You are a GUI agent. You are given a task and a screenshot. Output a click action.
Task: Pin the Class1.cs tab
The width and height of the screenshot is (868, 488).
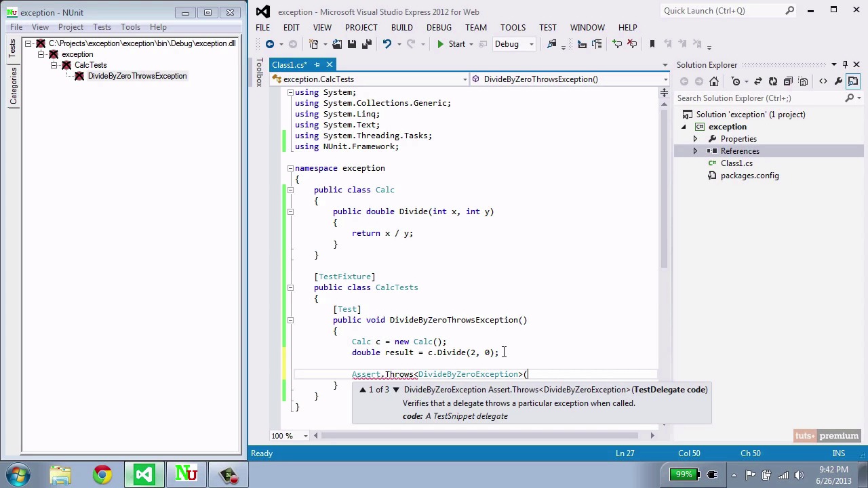(317, 65)
